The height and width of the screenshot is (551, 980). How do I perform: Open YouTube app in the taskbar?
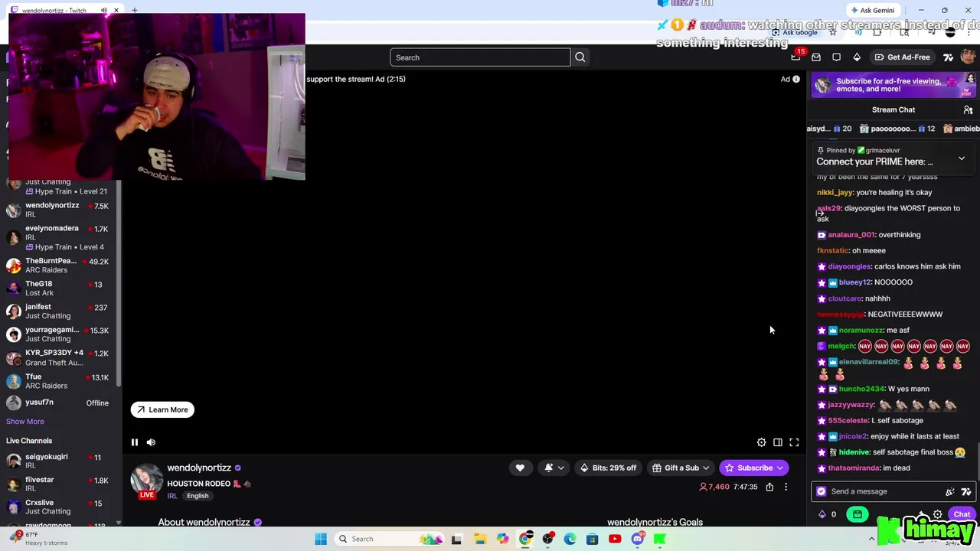(x=615, y=539)
